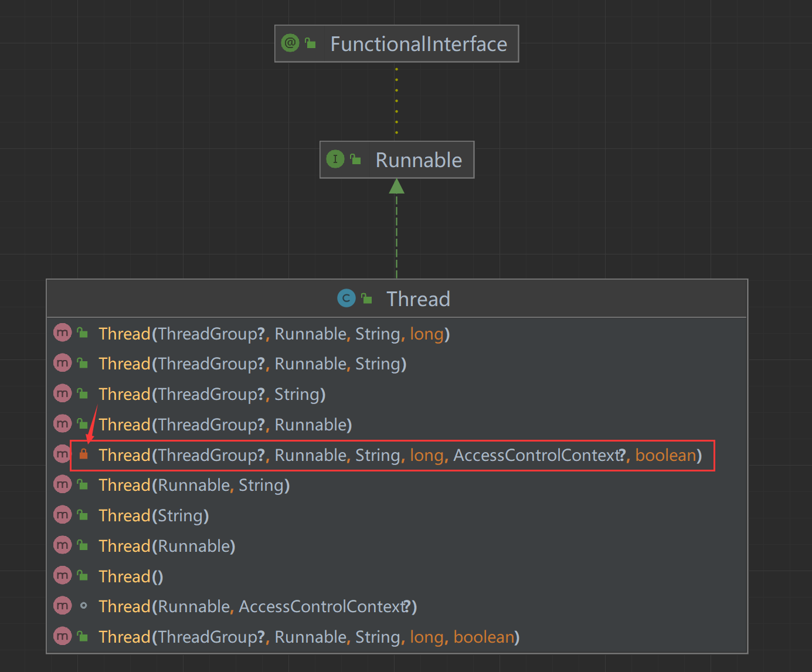Click public icon beside Thread(String)
812x672 pixels.
pos(83,515)
